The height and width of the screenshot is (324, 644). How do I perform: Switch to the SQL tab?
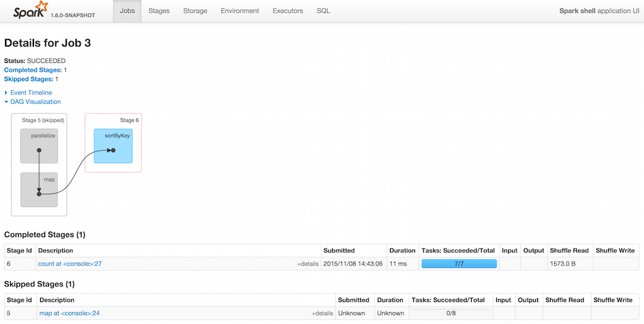coord(323,11)
